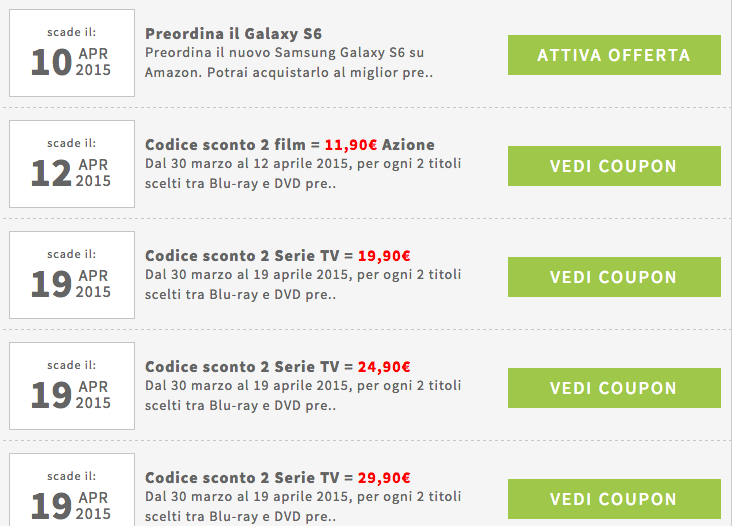The height and width of the screenshot is (526, 732).
Task: Click the 19 APR 2015 box beside 29,90€ offer
Action: pyautogui.click(x=72, y=490)
